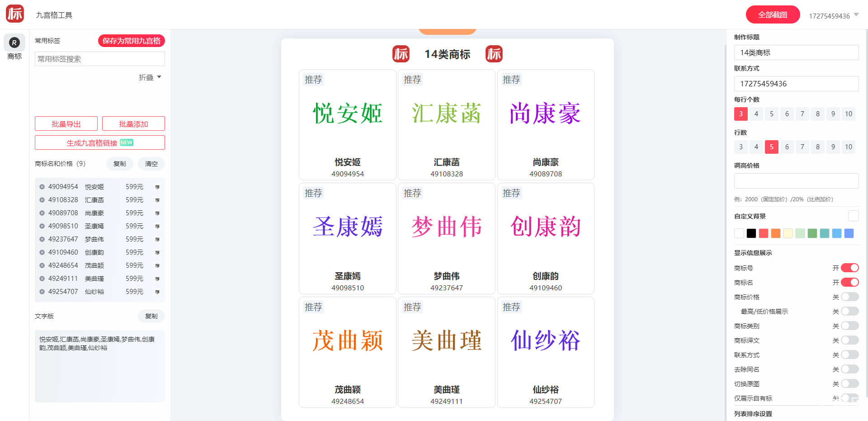The height and width of the screenshot is (421, 868).
Task: Turn off the 商标号 switch
Action: 849,268
